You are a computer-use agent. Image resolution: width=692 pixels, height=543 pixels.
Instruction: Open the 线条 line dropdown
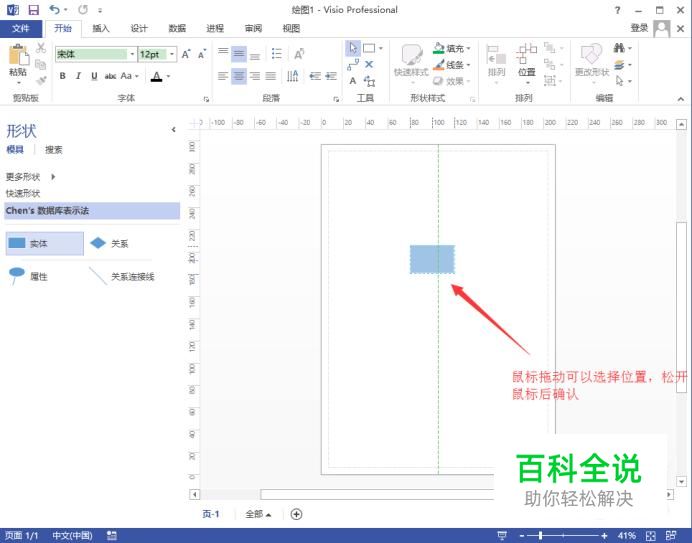click(x=451, y=64)
